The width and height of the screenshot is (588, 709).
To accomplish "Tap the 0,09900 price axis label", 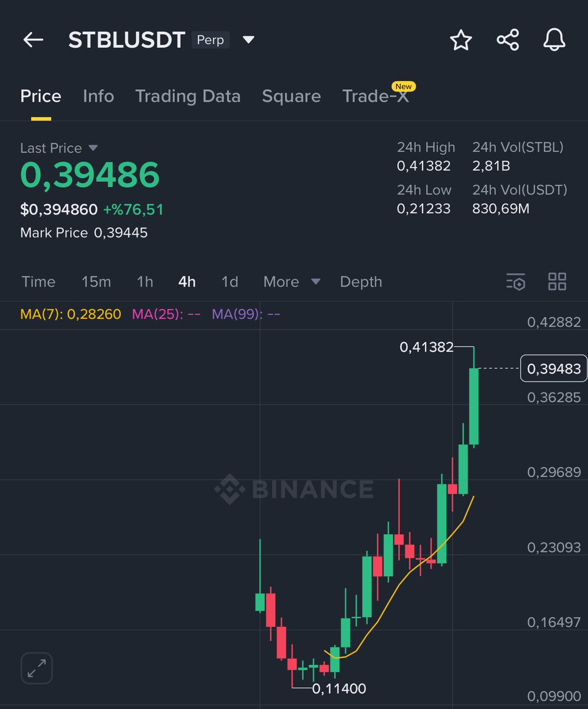I will pos(554,697).
